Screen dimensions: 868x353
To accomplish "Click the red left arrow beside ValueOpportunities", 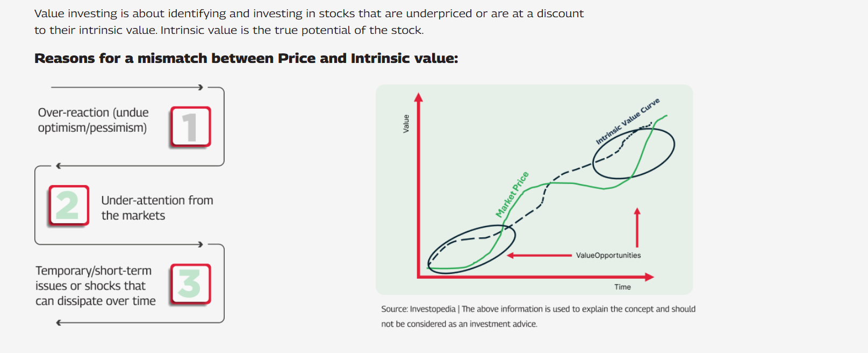I will pyautogui.click(x=539, y=256).
